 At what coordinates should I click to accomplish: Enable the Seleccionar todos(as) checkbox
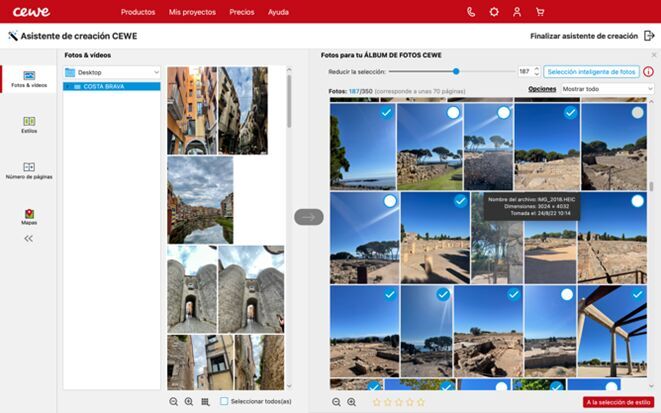pos(225,401)
